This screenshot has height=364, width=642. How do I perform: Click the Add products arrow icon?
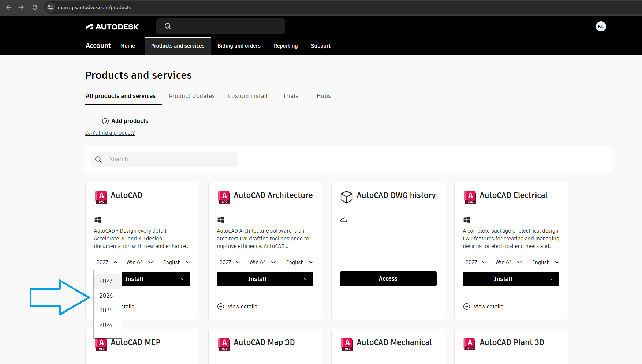coord(105,121)
